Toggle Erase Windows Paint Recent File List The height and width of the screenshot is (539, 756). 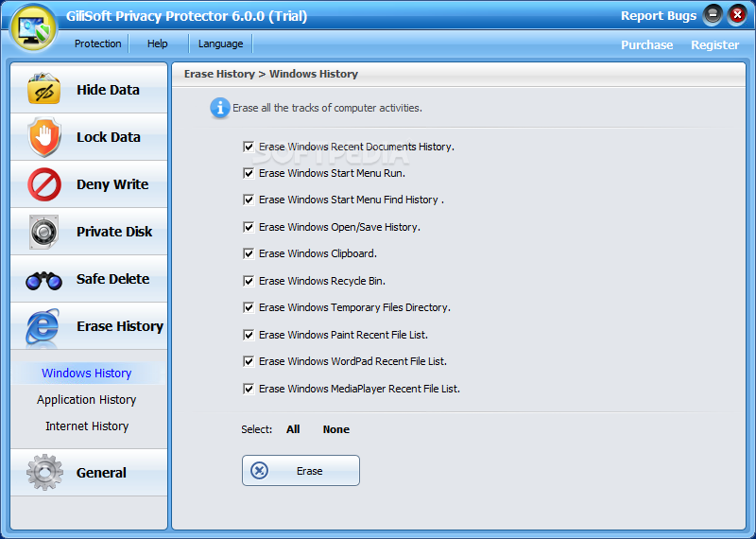(249, 335)
